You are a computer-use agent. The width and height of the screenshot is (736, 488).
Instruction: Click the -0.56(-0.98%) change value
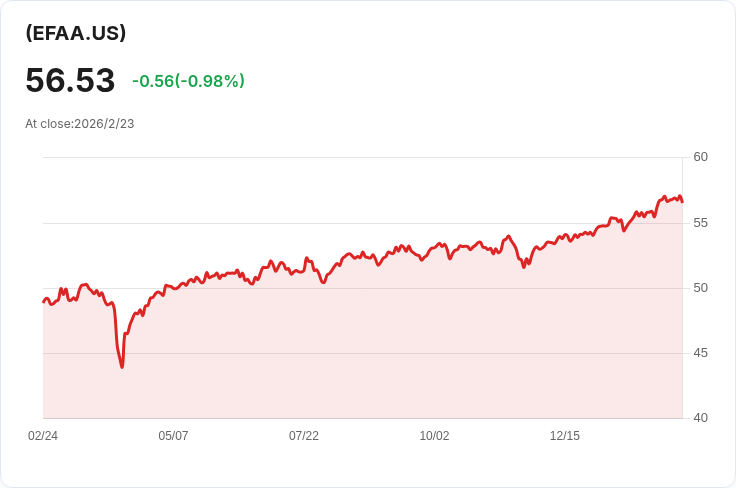pos(188,81)
